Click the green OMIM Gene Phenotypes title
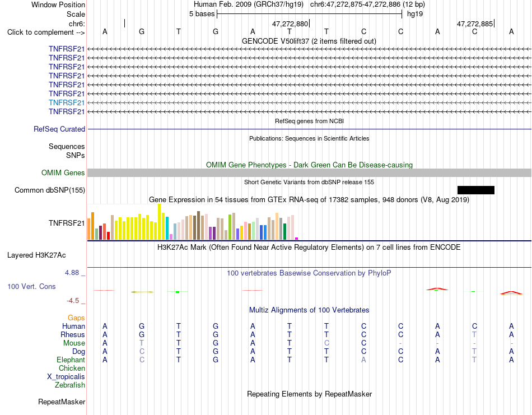 [310, 165]
